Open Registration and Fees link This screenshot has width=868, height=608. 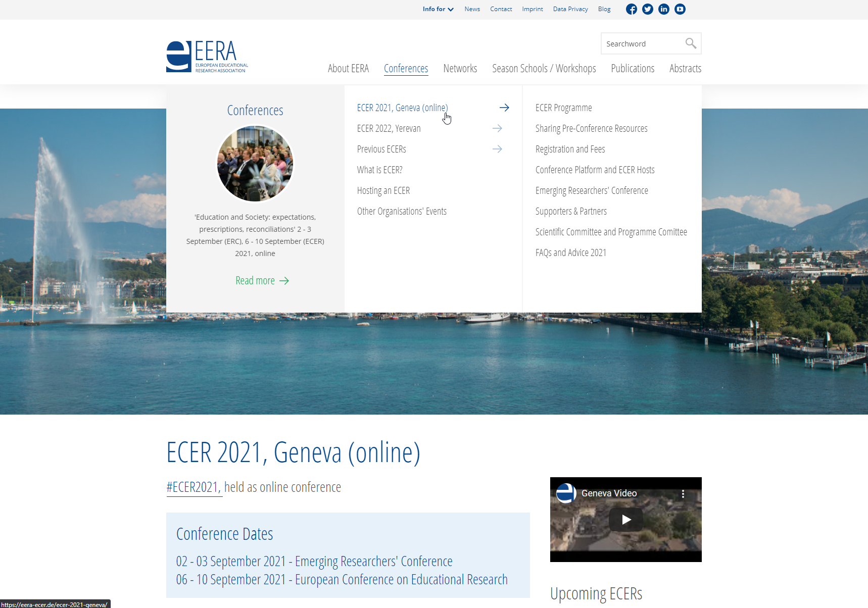coord(570,149)
